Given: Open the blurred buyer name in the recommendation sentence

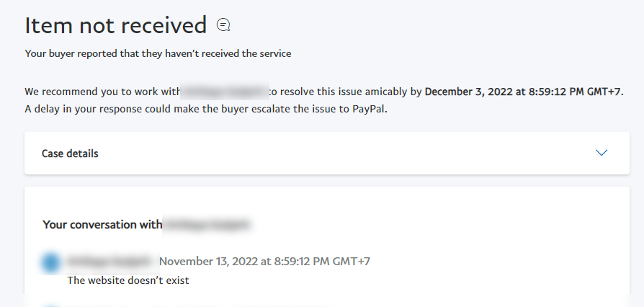Looking at the screenshot, I should click(x=223, y=92).
